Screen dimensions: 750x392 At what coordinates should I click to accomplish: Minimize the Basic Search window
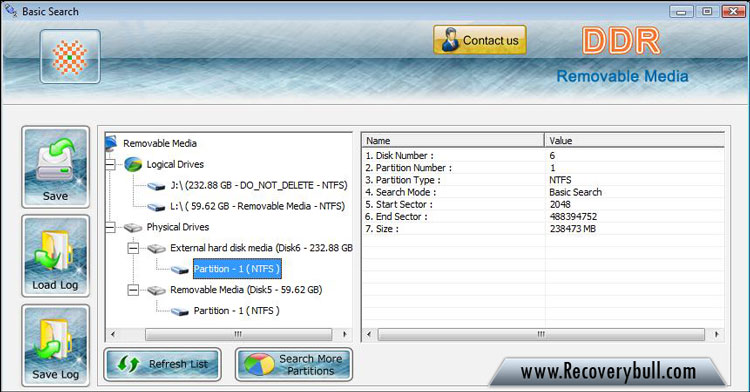[681, 11]
